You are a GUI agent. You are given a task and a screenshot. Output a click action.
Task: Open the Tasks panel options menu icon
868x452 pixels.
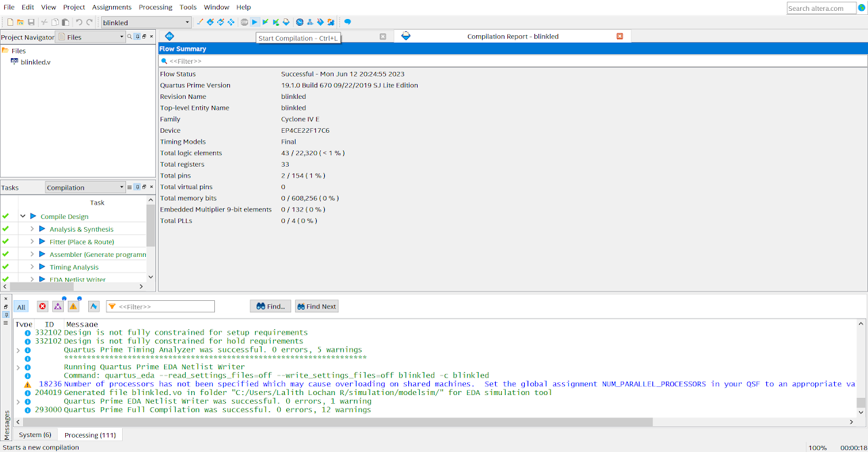pos(130,187)
